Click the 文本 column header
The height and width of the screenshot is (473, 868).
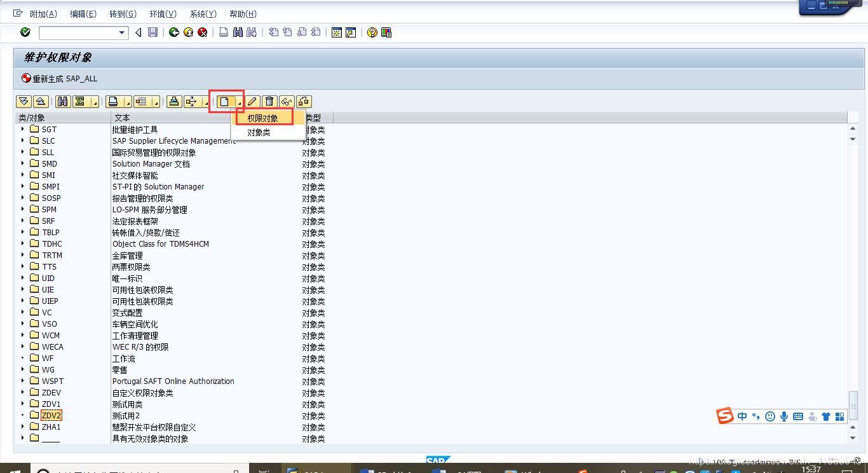(206, 118)
